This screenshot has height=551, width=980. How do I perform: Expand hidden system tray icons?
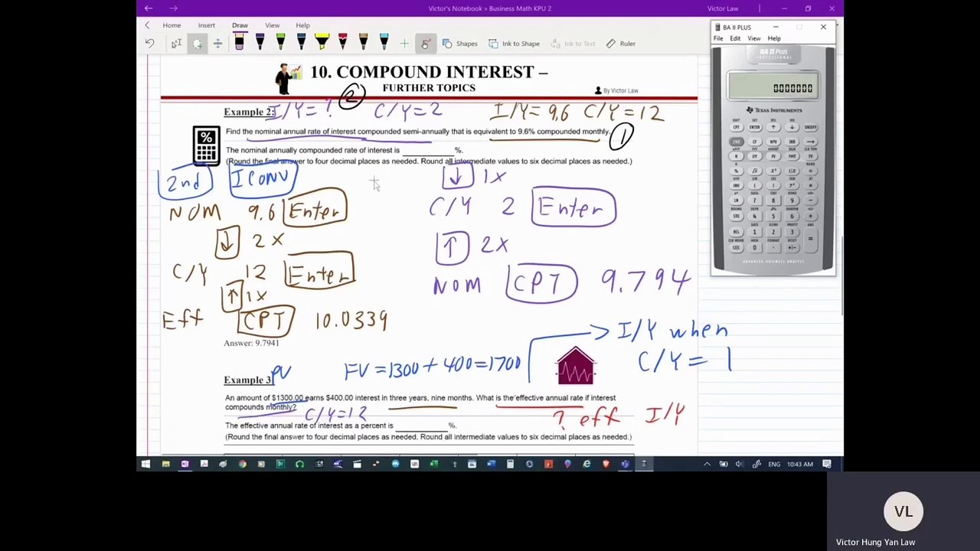coord(707,464)
